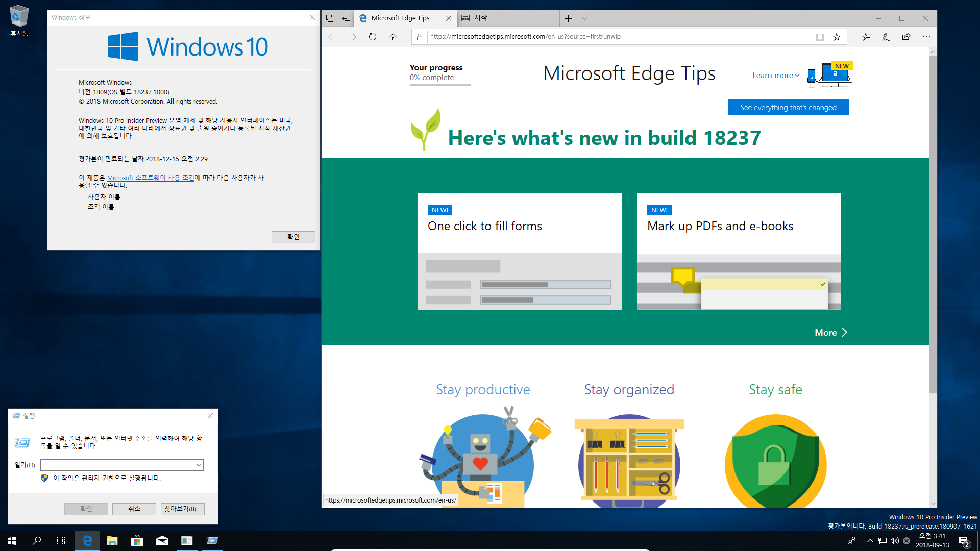Screen dimensions: 980x551
Task: Click the 열기 input field in Run dialog
Action: [x=118, y=465]
